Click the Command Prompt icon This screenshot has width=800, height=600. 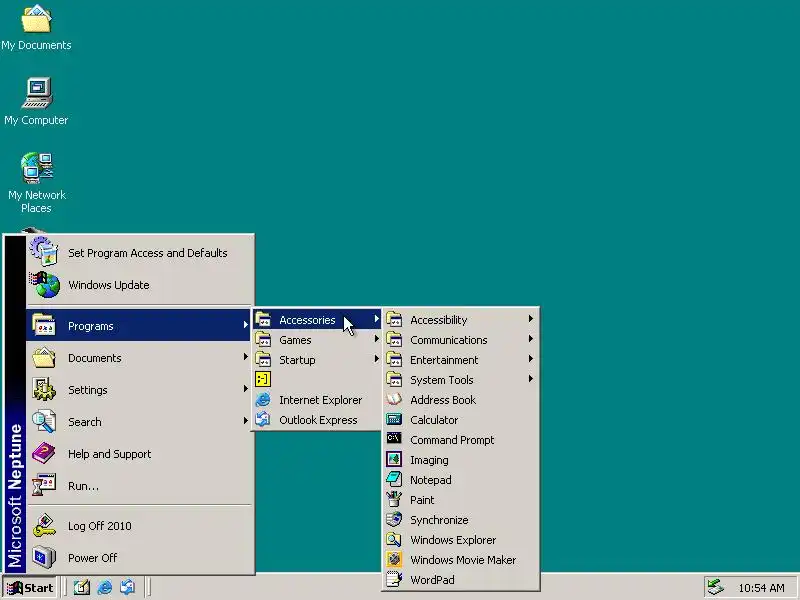[394, 439]
